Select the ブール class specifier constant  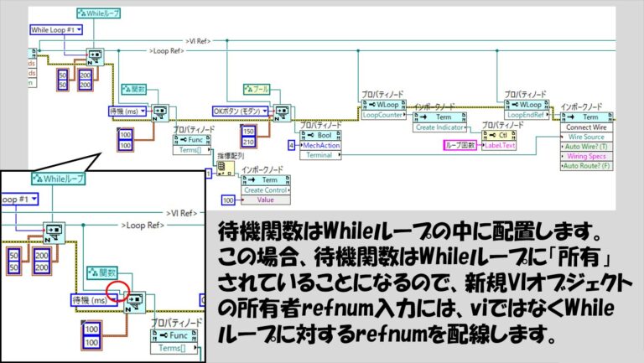click(257, 89)
